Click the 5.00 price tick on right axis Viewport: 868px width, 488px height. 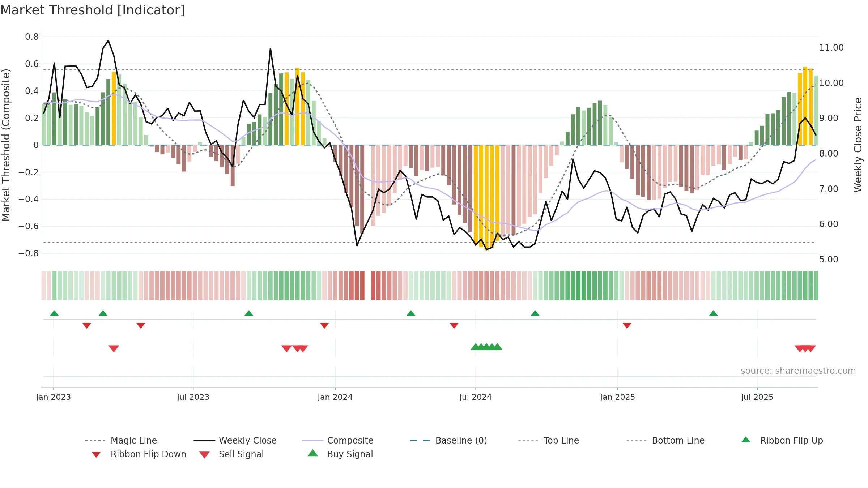tap(829, 260)
